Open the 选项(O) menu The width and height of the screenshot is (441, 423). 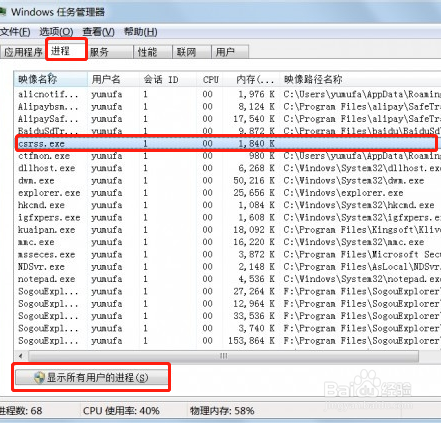tap(56, 32)
